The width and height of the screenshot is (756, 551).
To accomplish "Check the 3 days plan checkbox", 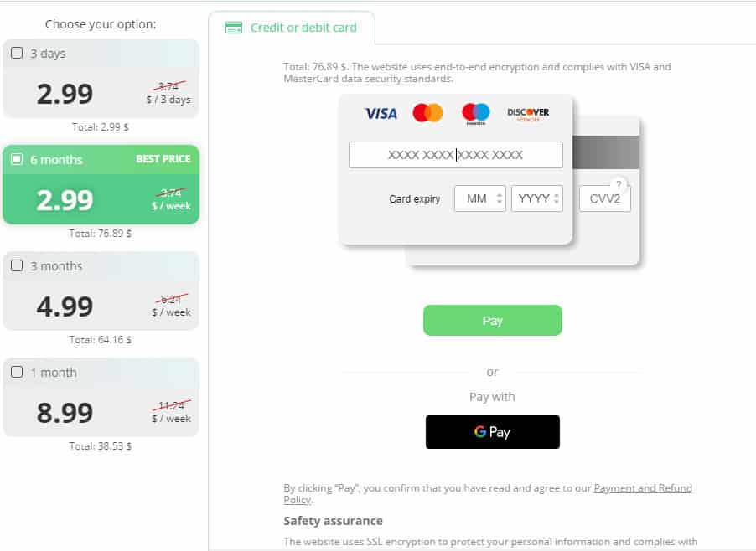I will (17, 53).
